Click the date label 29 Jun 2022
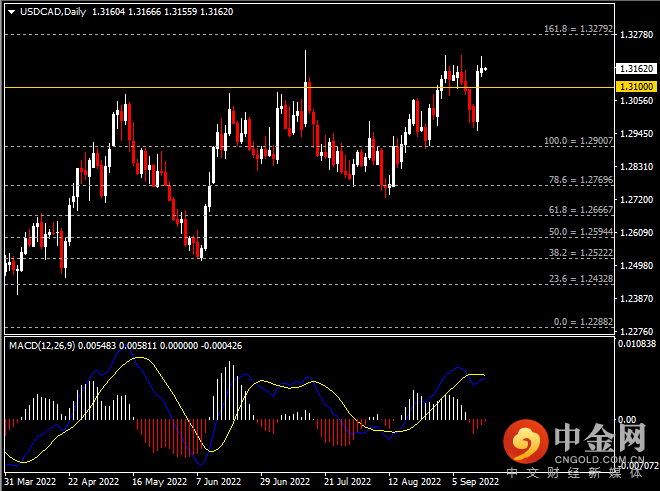Image resolution: width=660 pixels, height=491 pixels. tap(285, 482)
